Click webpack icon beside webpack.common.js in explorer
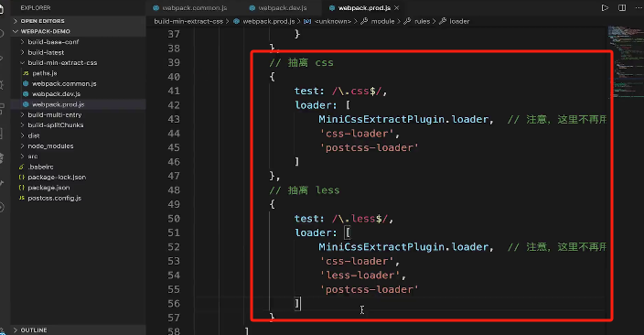This screenshot has height=335, width=644. (26, 83)
